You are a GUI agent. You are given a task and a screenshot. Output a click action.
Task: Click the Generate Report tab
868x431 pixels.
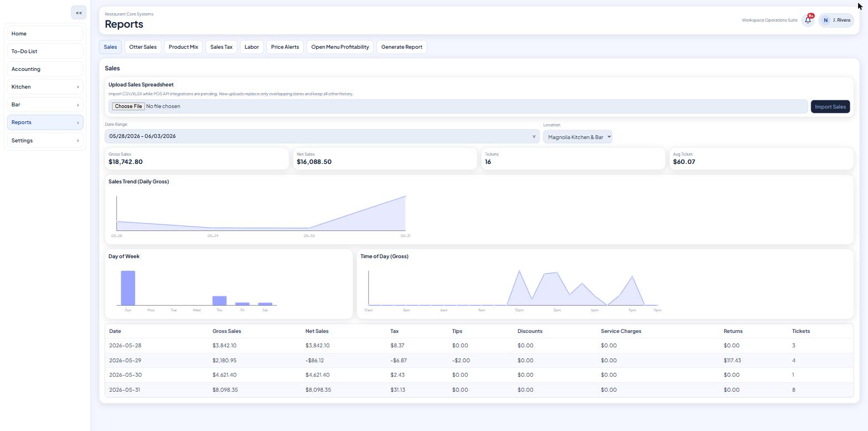click(402, 47)
